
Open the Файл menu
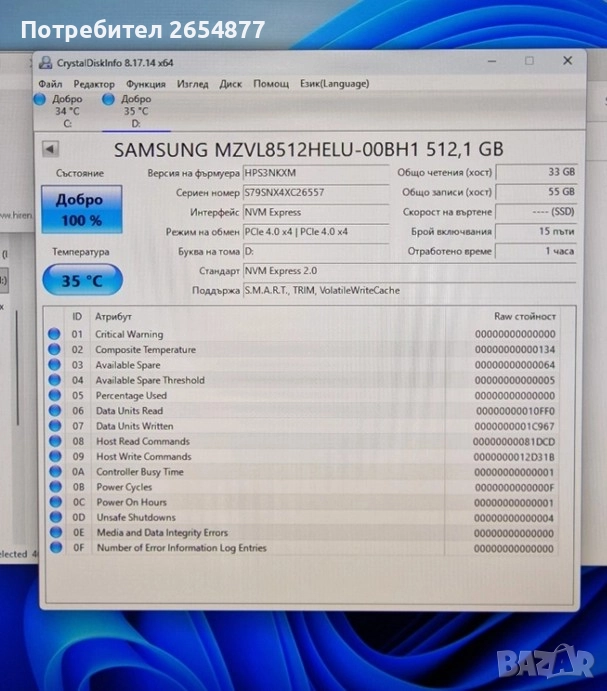tap(50, 84)
